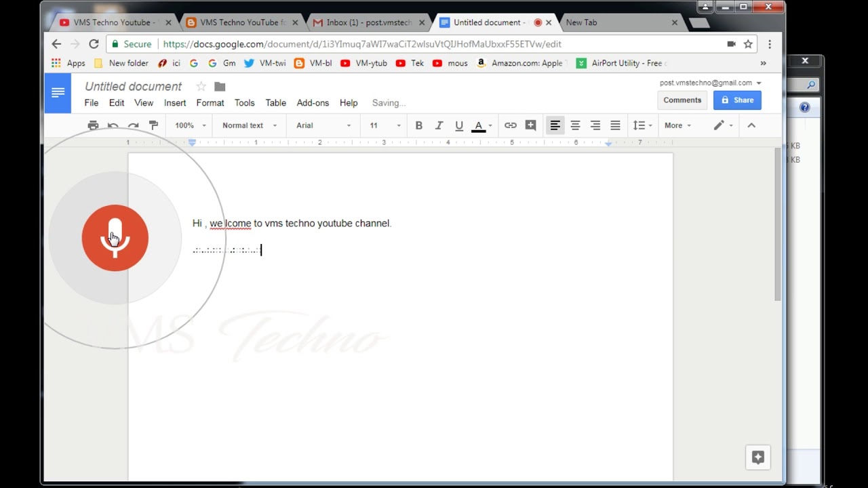This screenshot has width=868, height=488.
Task: Click the Comments button
Action: coord(682,100)
